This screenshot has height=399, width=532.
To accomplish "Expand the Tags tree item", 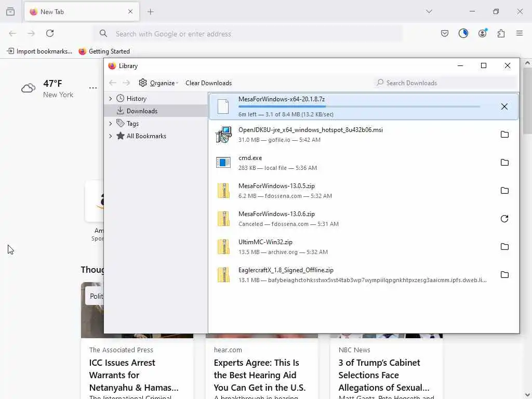I will [110, 124].
